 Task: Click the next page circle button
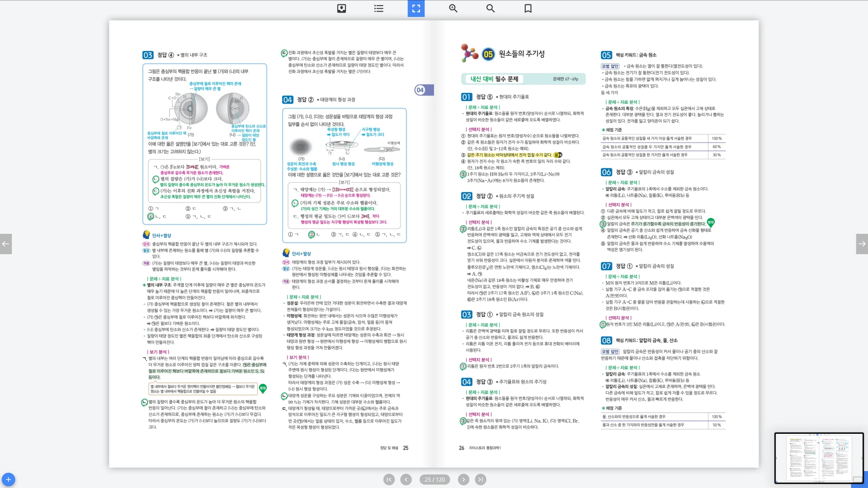pos(464,479)
